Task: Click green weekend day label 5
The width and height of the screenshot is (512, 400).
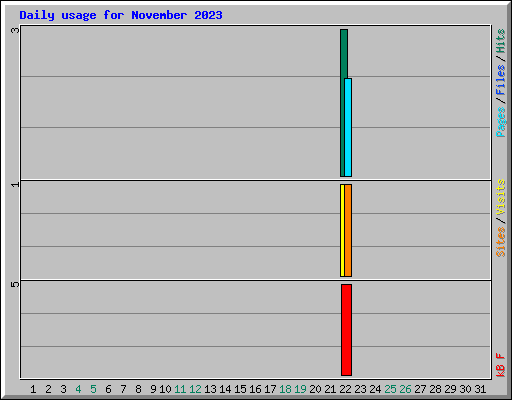Action: click(x=93, y=389)
